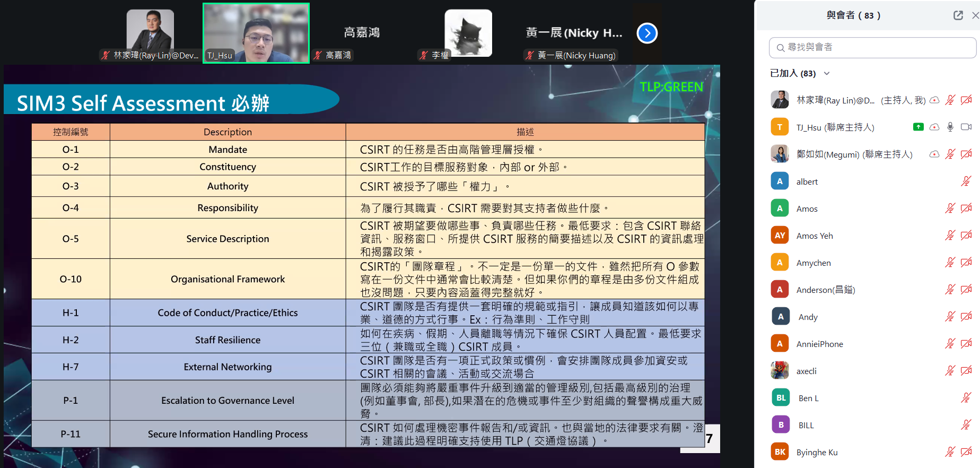Select the 高嘉鴻 video tile
The width and height of the screenshot is (980, 468).
coord(362,33)
